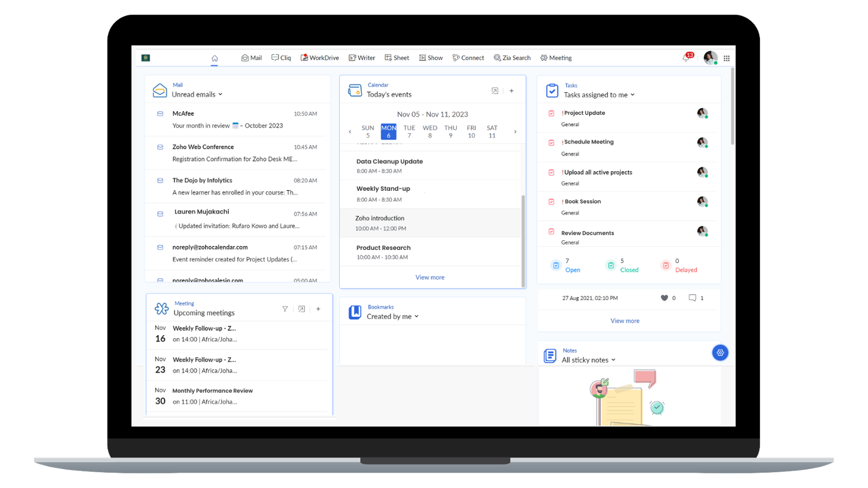
Task: Open the Zoho Web Conference email
Action: click(238, 153)
